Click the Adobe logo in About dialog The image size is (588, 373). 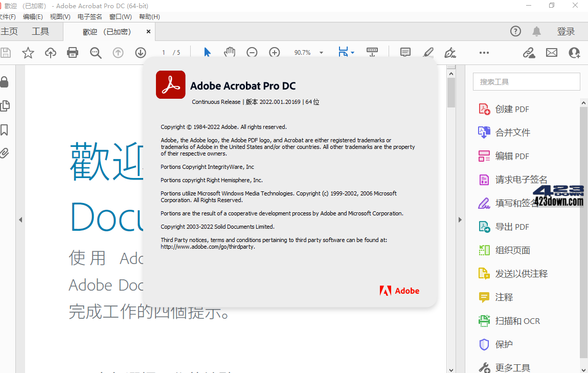pyautogui.click(x=399, y=291)
